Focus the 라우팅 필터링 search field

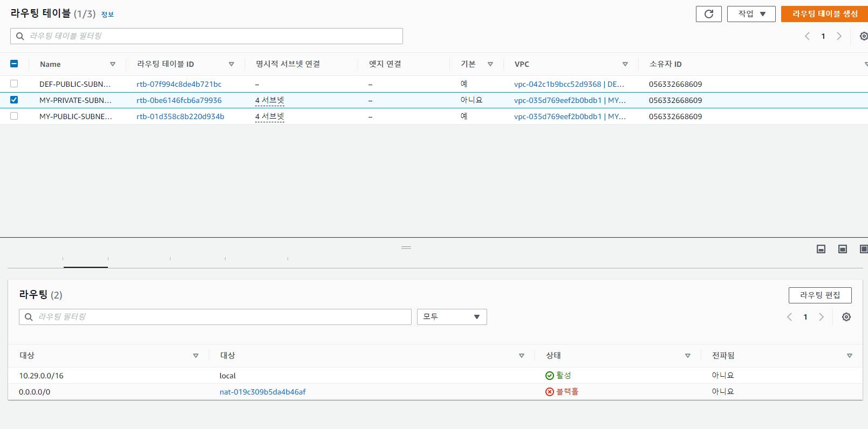click(215, 317)
